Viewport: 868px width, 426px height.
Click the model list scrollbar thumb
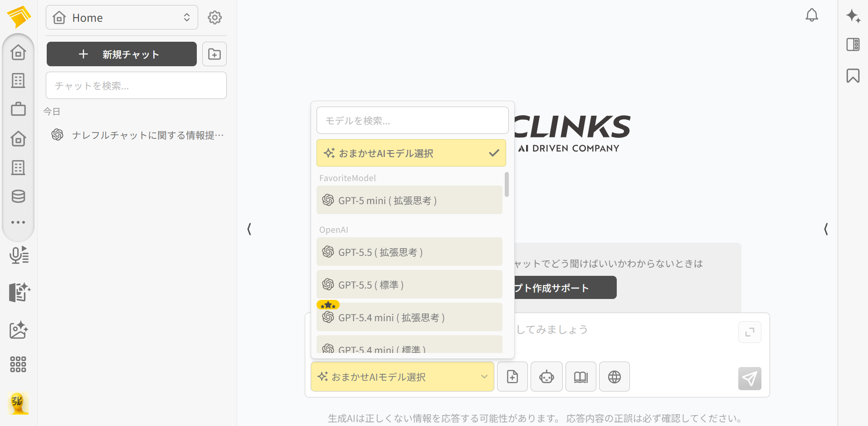tap(507, 184)
